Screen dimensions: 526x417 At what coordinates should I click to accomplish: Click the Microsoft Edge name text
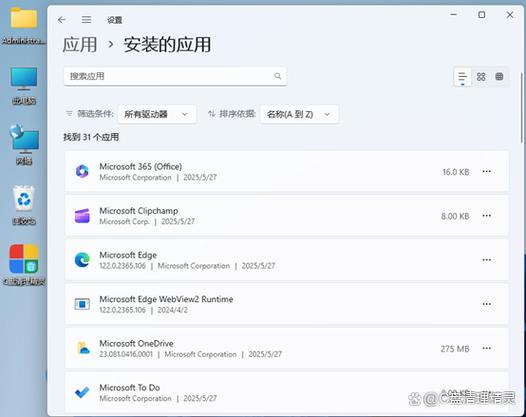pos(128,255)
